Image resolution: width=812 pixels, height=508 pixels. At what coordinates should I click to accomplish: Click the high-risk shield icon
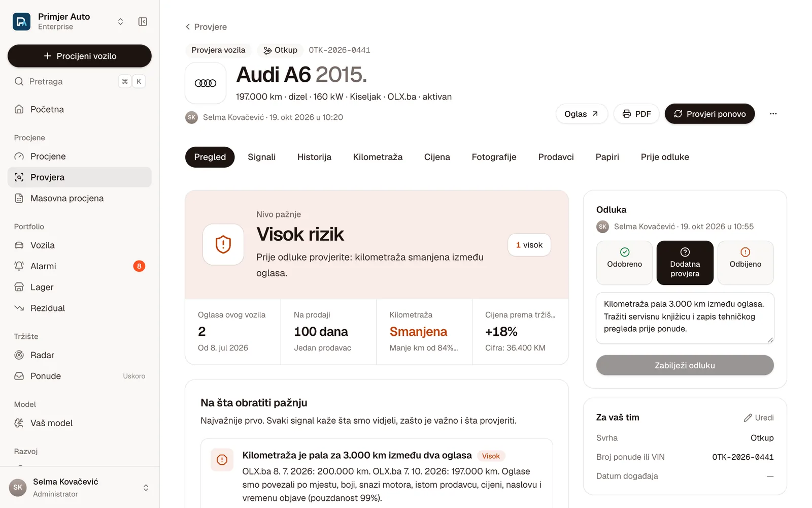tap(223, 244)
